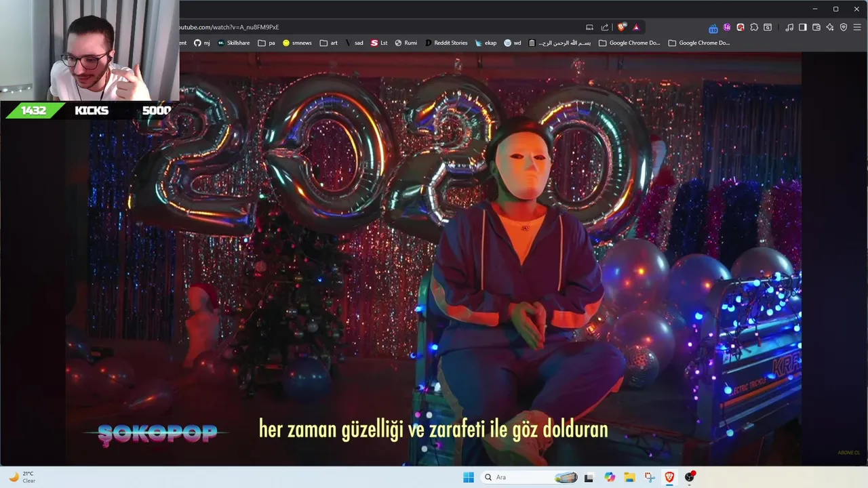868x488 pixels.
Task: Open the weather widget showing 21°C
Action: pyautogui.click(x=22, y=477)
